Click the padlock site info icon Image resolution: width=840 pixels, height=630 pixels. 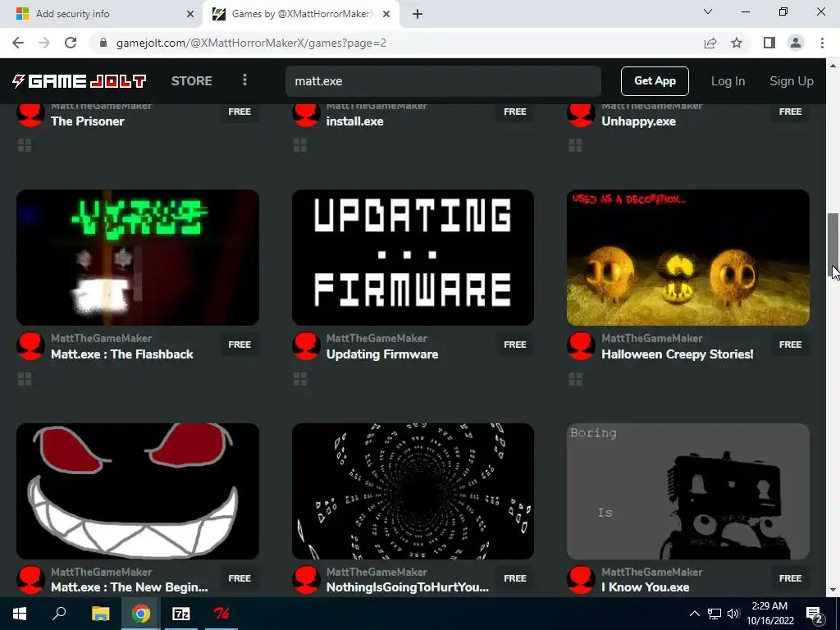click(103, 43)
